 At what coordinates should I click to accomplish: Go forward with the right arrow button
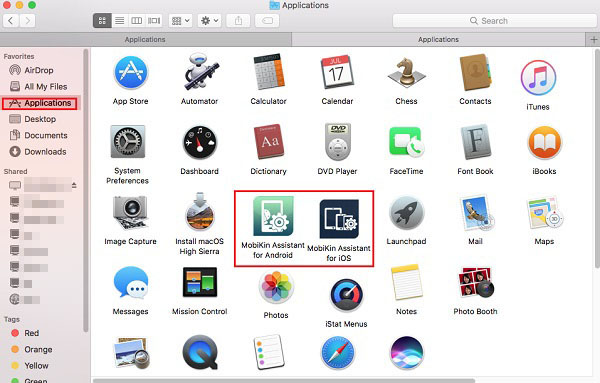coord(27,21)
